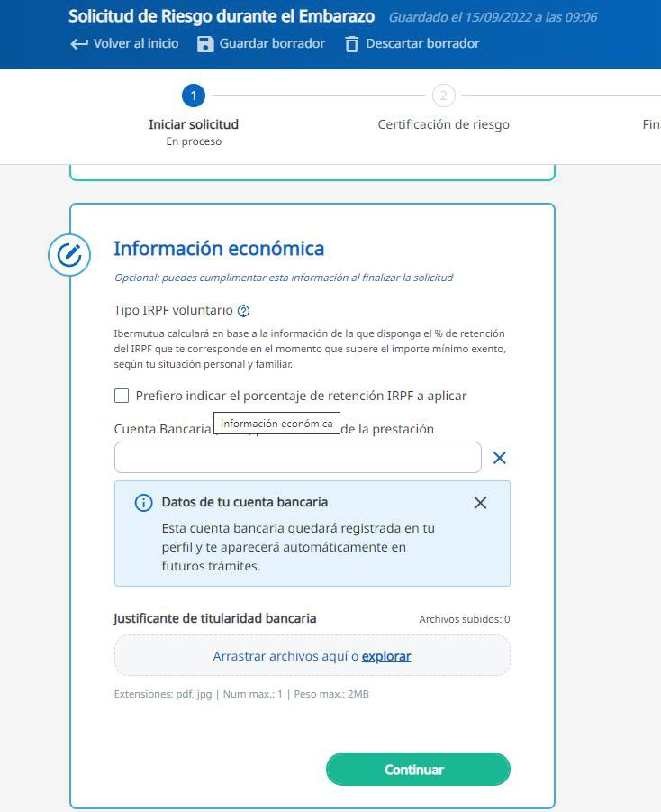Clear bank account field with blue X
The height and width of the screenshot is (812, 661).
(499, 458)
